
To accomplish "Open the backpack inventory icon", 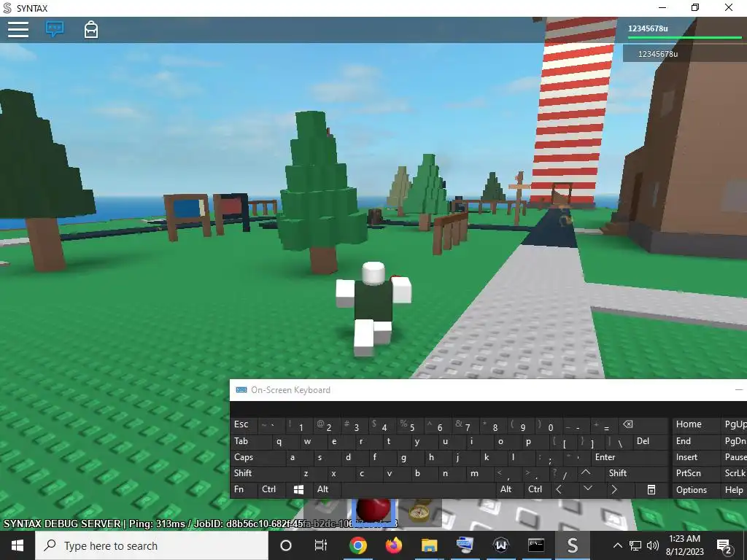I will click(x=91, y=29).
